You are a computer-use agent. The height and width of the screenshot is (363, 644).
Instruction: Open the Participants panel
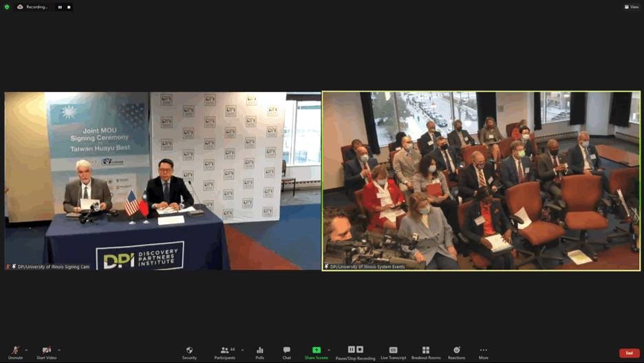pyautogui.click(x=225, y=352)
